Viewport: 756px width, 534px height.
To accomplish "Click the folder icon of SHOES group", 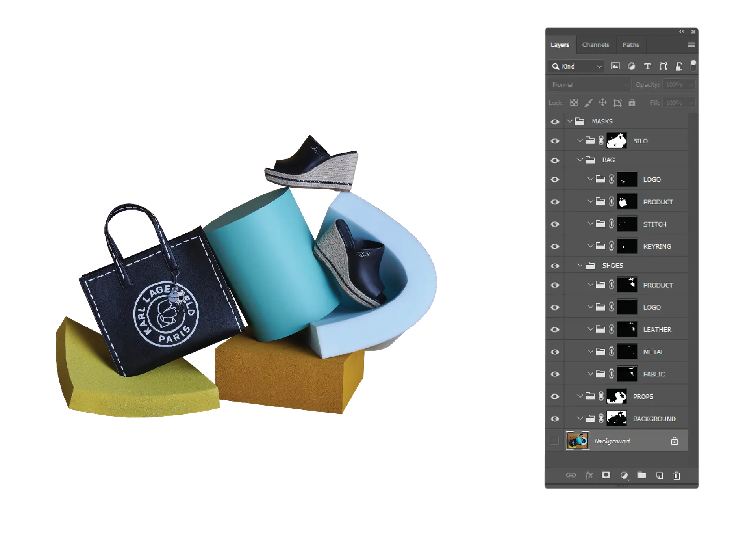I will (590, 266).
